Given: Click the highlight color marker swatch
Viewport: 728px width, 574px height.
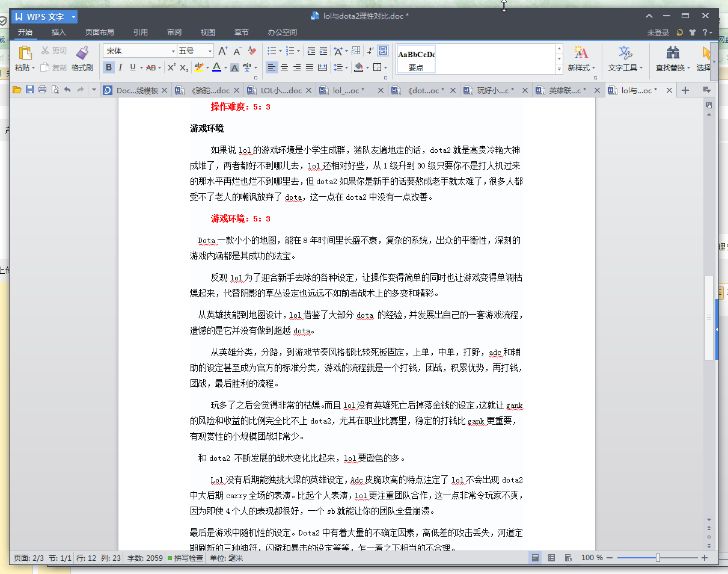Looking at the screenshot, I should [199, 67].
